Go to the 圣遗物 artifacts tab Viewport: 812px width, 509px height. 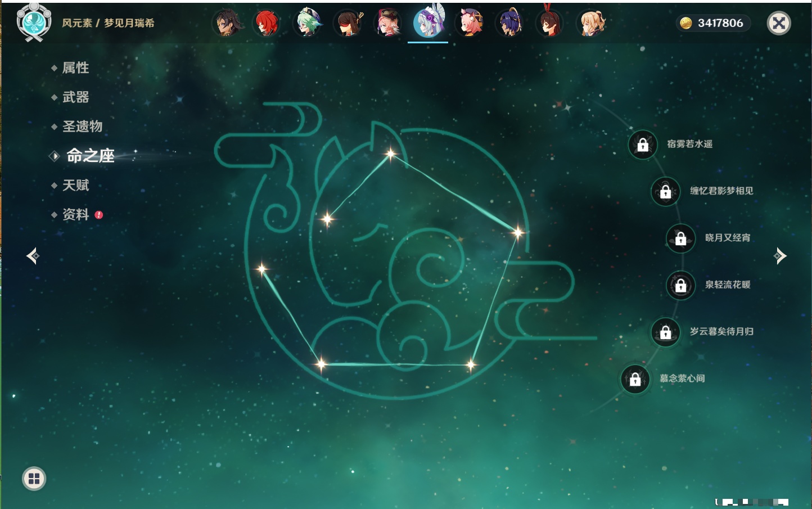82,127
